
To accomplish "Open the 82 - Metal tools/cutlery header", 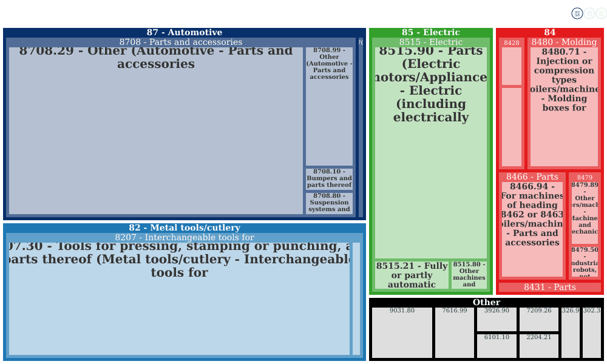I will tap(185, 228).
